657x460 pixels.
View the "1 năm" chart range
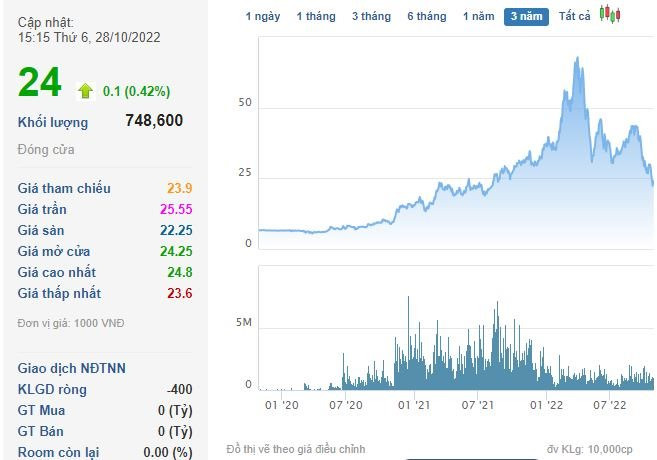tap(478, 17)
